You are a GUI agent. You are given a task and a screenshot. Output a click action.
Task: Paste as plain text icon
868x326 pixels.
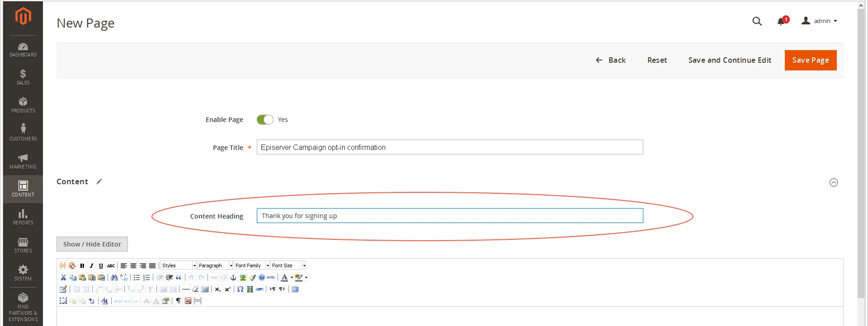(92, 277)
